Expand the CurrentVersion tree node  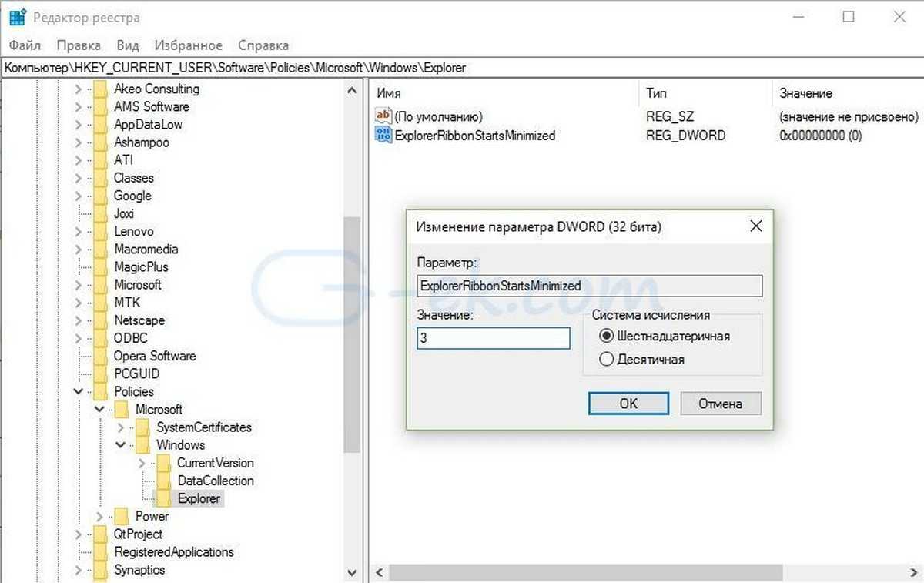pos(141,463)
